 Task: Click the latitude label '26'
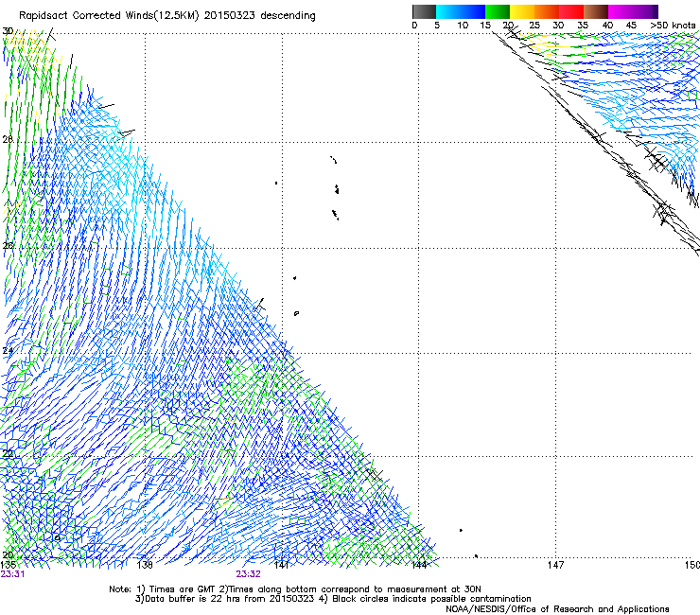coord(8,246)
